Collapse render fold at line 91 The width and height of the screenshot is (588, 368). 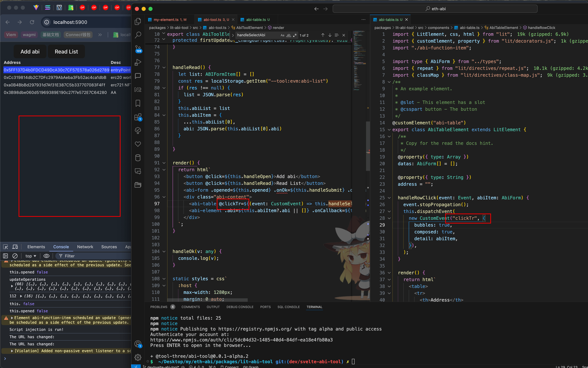164,163
